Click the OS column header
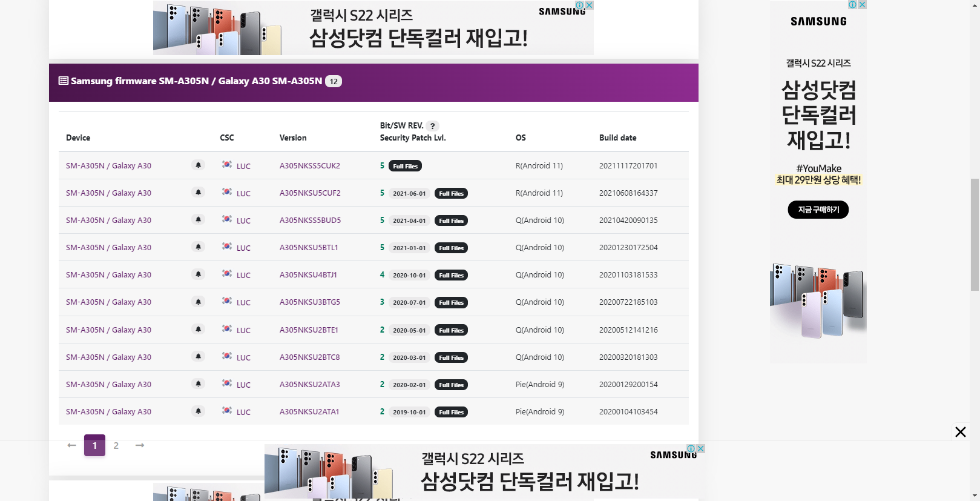 click(x=521, y=138)
